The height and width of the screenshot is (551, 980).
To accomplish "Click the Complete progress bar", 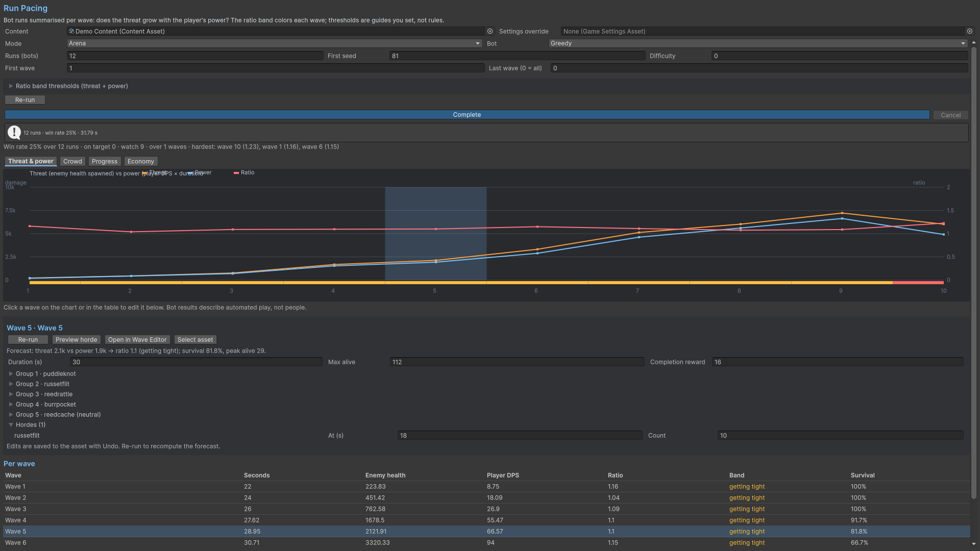I will click(x=467, y=115).
